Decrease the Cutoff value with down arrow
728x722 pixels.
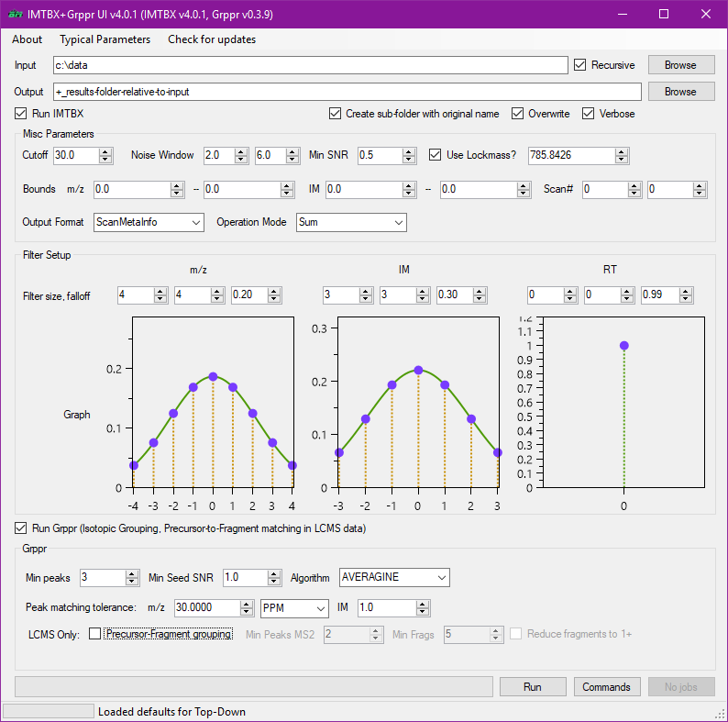click(105, 159)
